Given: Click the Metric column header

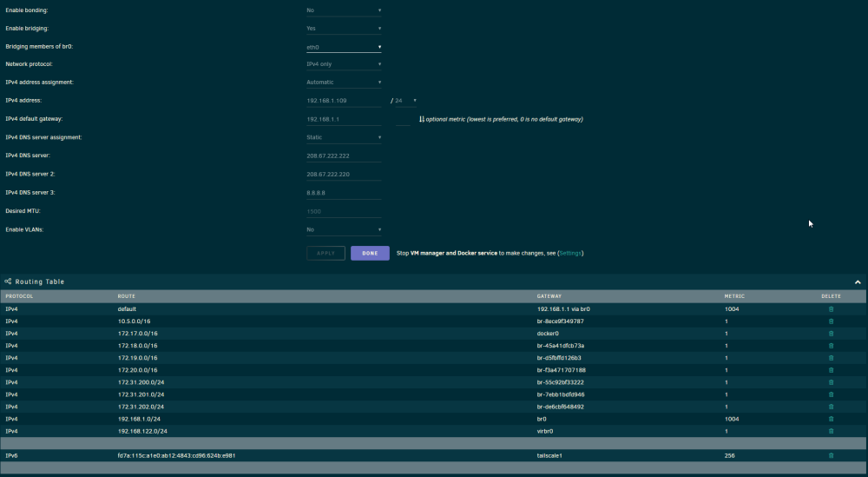Looking at the screenshot, I should 734,296.
